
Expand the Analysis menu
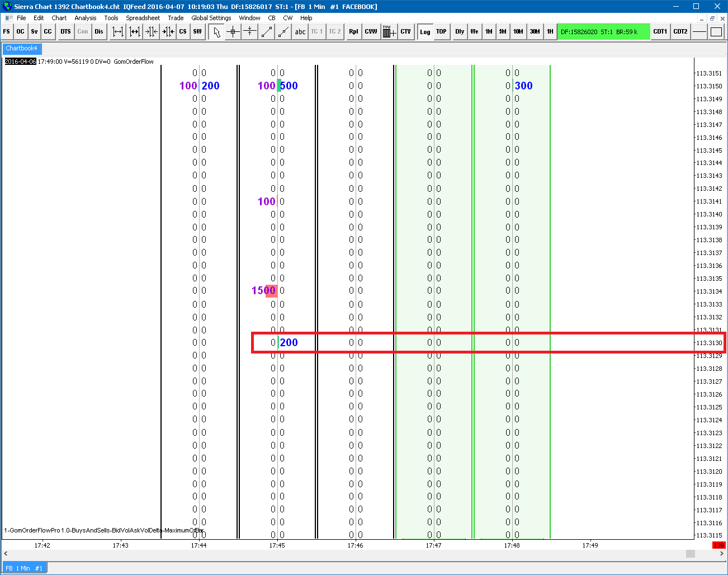click(x=85, y=18)
